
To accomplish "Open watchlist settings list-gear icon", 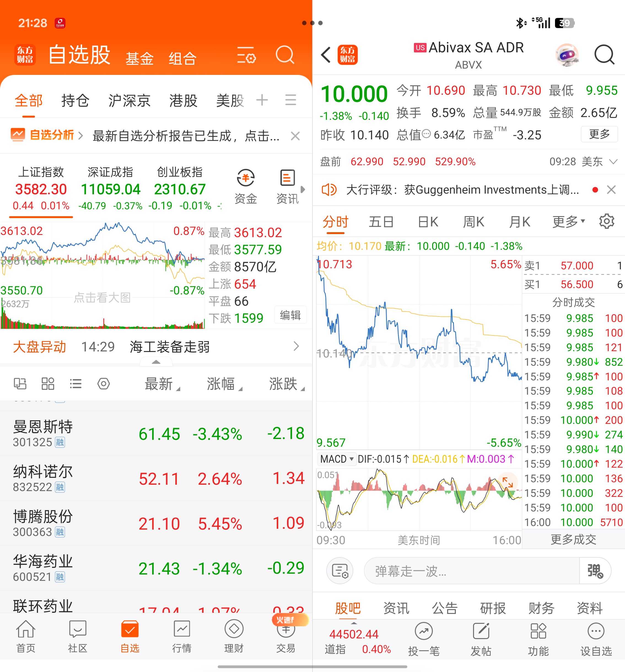I will 246,55.
